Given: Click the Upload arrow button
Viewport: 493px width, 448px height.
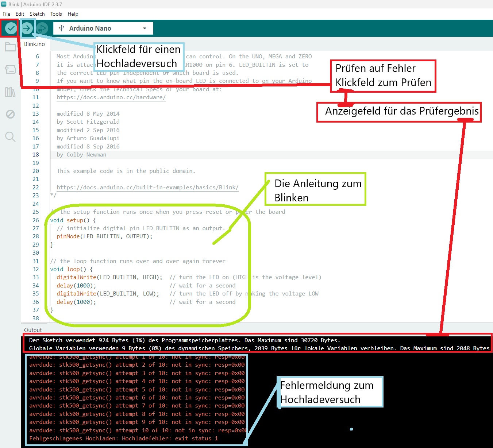Looking at the screenshot, I should (27, 28).
